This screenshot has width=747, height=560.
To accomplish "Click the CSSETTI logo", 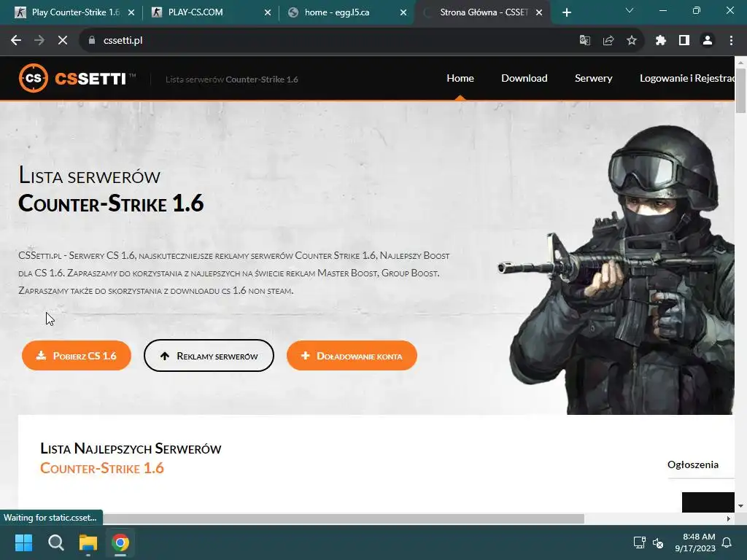I will 77,77.
